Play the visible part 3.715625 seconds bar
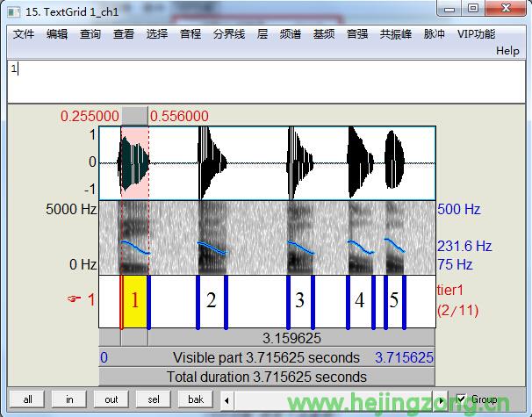The image size is (532, 417). (266, 357)
